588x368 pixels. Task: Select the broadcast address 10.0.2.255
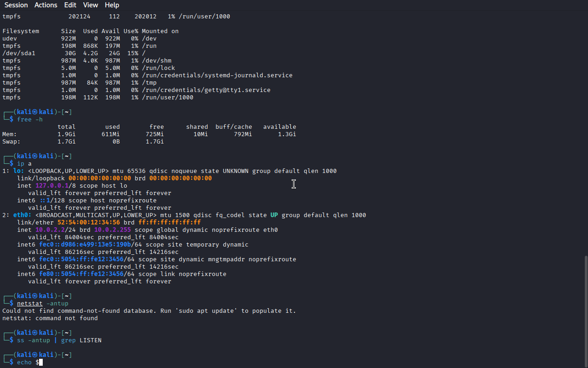coord(113,230)
